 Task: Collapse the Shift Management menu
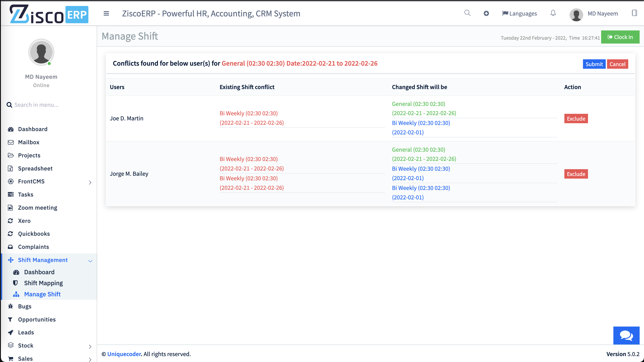point(90,261)
